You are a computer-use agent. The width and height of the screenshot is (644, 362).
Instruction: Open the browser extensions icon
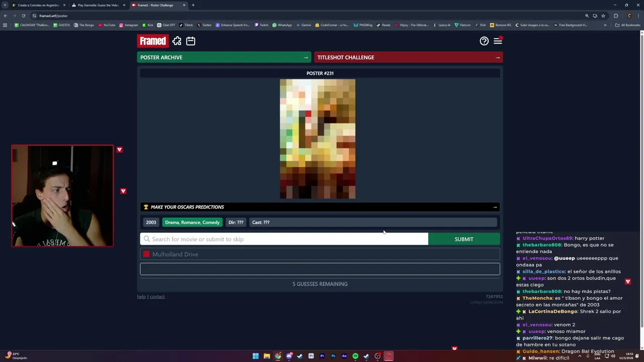616,16
